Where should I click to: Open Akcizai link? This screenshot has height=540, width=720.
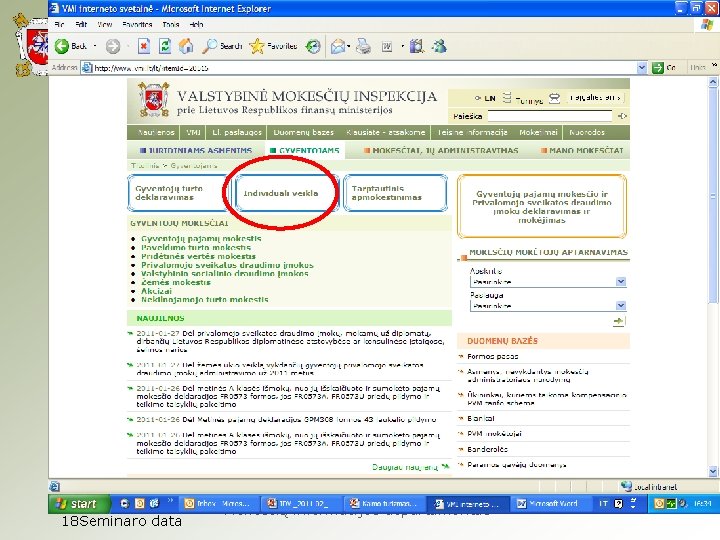[x=157, y=291]
